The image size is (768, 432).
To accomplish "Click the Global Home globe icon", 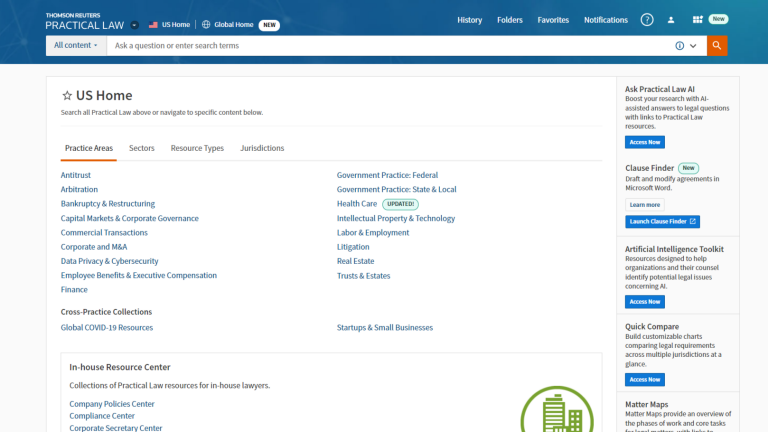I will (206, 24).
